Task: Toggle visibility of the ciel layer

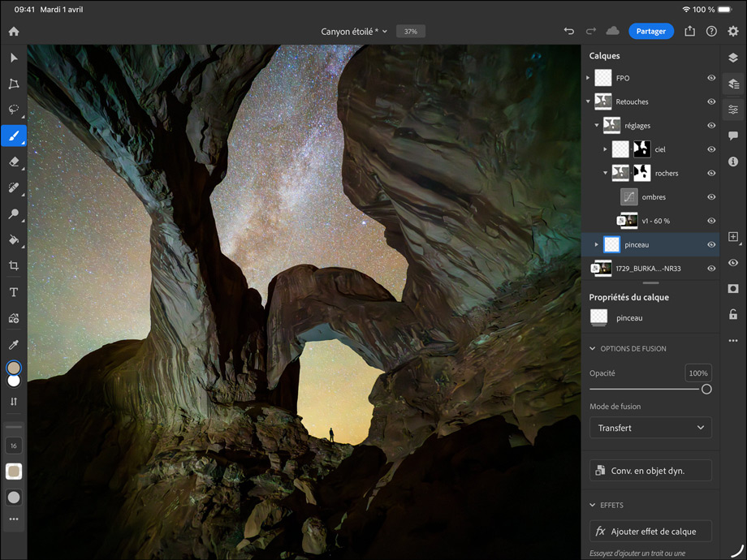Action: 711,149
